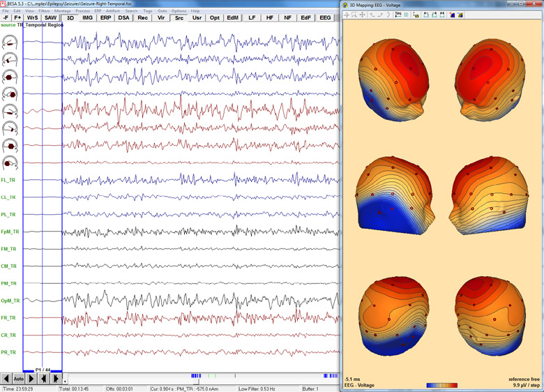Click the OpM_TR channel label

10,301
